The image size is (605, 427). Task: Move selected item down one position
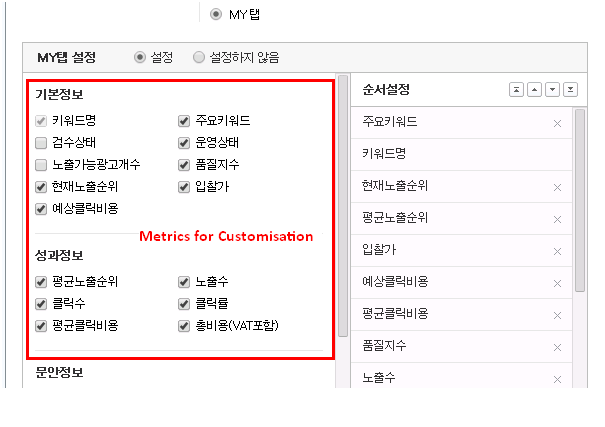(552, 90)
